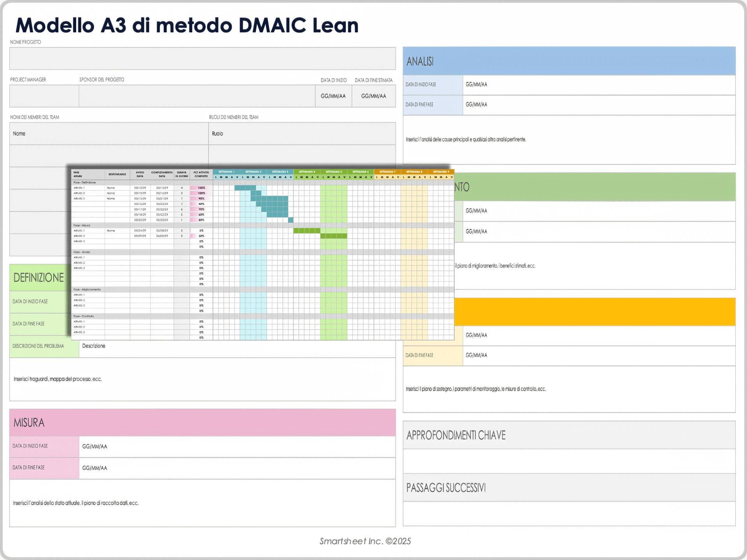Viewport: 747px width, 560px height.
Task: Open the DEFINIZIONE section header
Action: [39, 278]
